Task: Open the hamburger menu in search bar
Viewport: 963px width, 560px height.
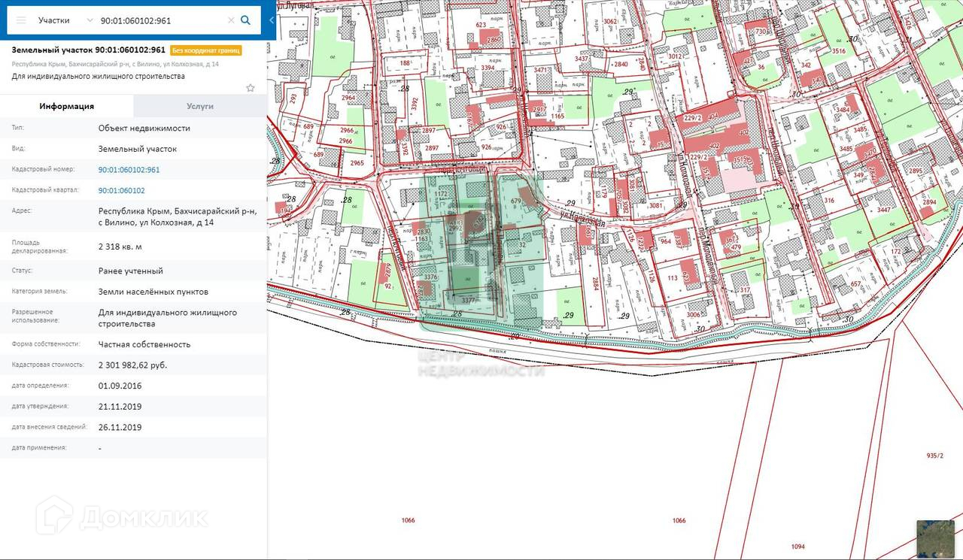Action: [x=20, y=20]
